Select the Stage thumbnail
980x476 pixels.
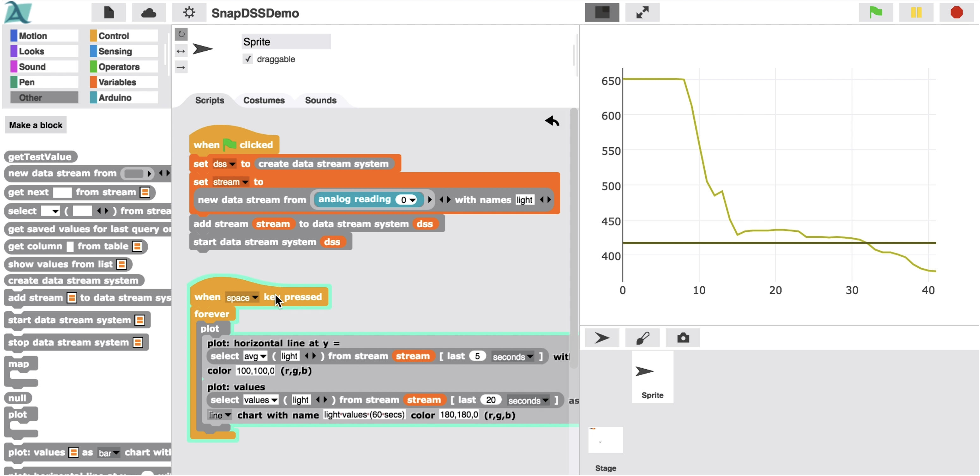coord(605,440)
